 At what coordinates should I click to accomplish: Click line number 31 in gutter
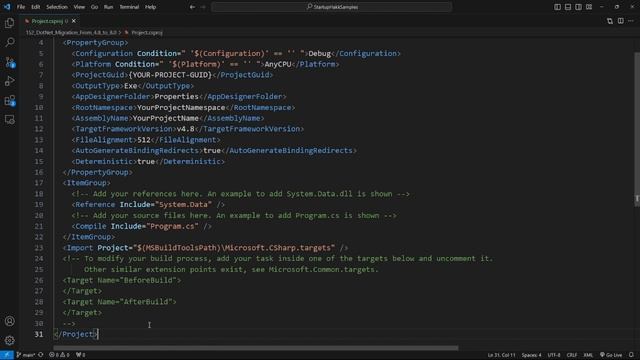pos(39,334)
